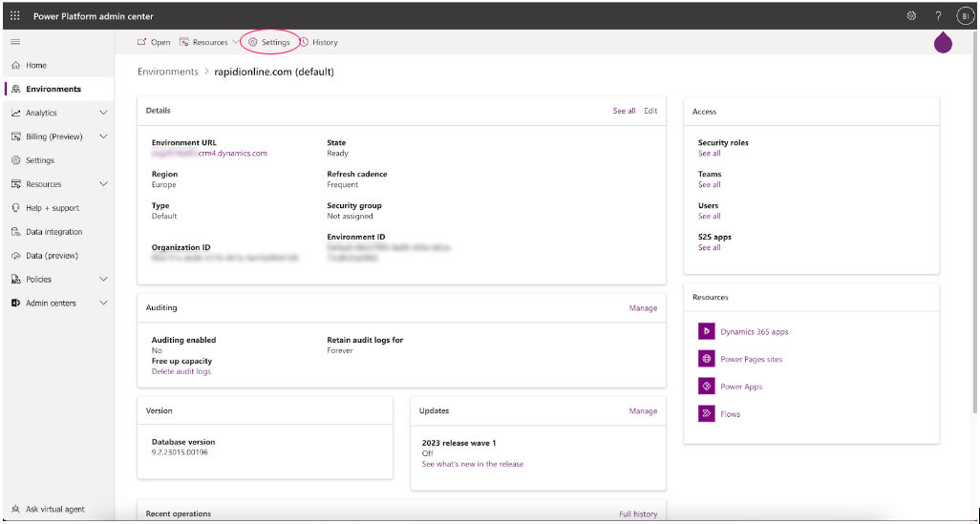Click the Flows tile icon
Image resolution: width=980 pixels, height=524 pixels.
(x=706, y=413)
